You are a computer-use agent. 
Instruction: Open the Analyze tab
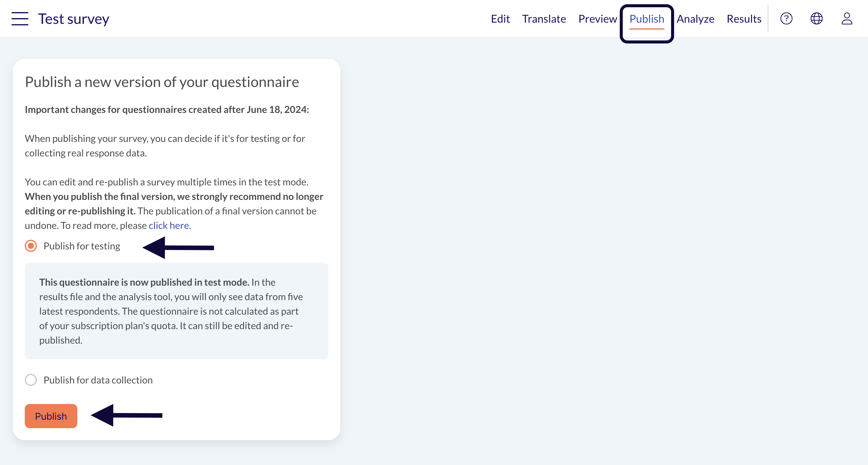[695, 19]
